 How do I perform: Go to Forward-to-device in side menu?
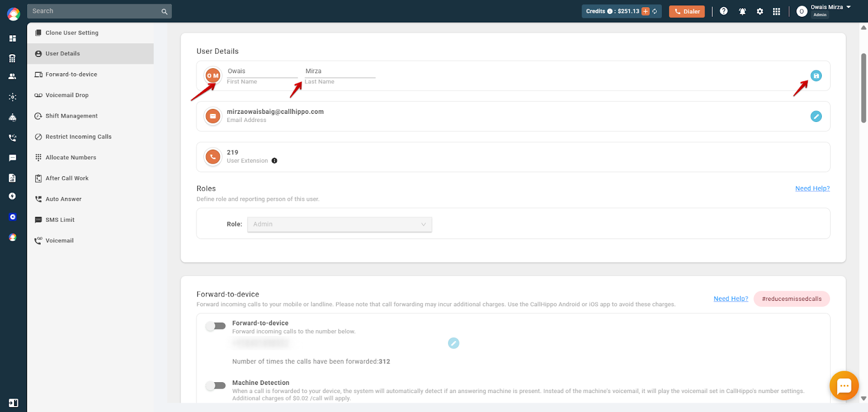91,74
